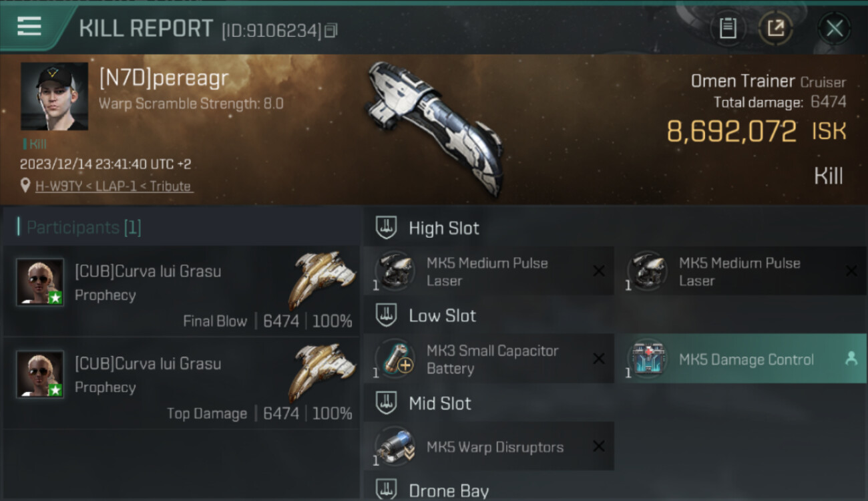Viewport: 868px width, 501px height.
Task: Click the Omen Trainer ship image
Action: pyautogui.click(x=434, y=127)
